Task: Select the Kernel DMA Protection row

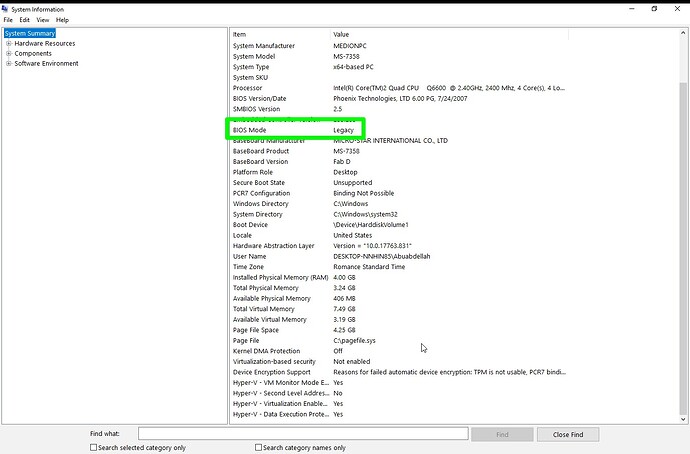Action: pos(400,351)
